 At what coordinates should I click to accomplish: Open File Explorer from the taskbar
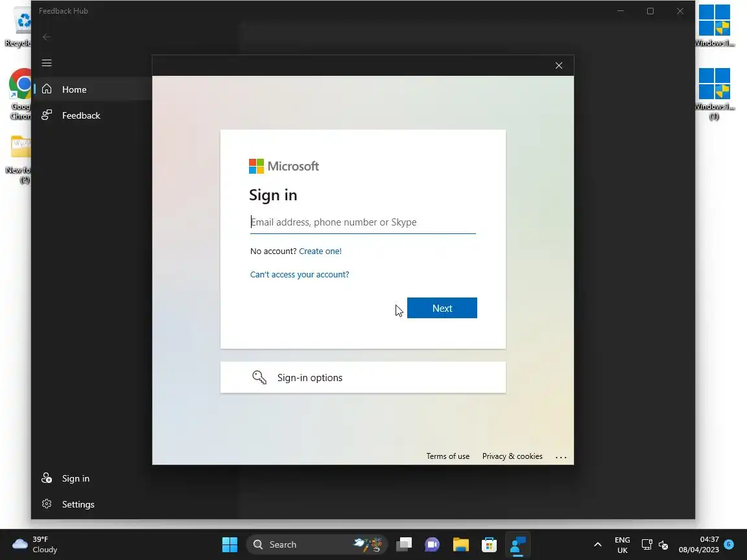pos(460,544)
